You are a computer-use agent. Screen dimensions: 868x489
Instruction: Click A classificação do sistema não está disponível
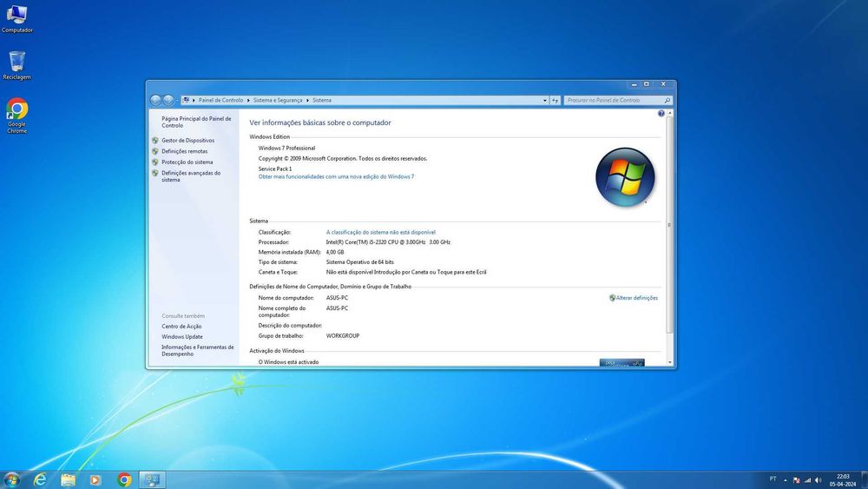(381, 233)
